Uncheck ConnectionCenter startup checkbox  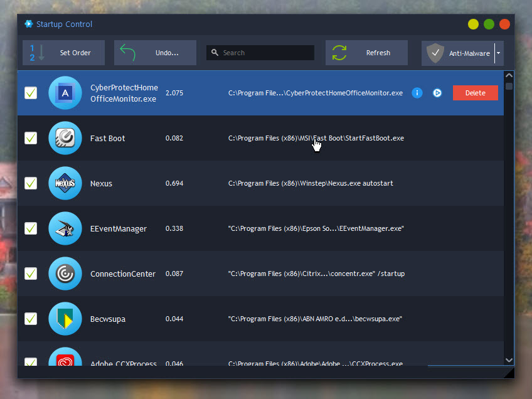click(31, 274)
